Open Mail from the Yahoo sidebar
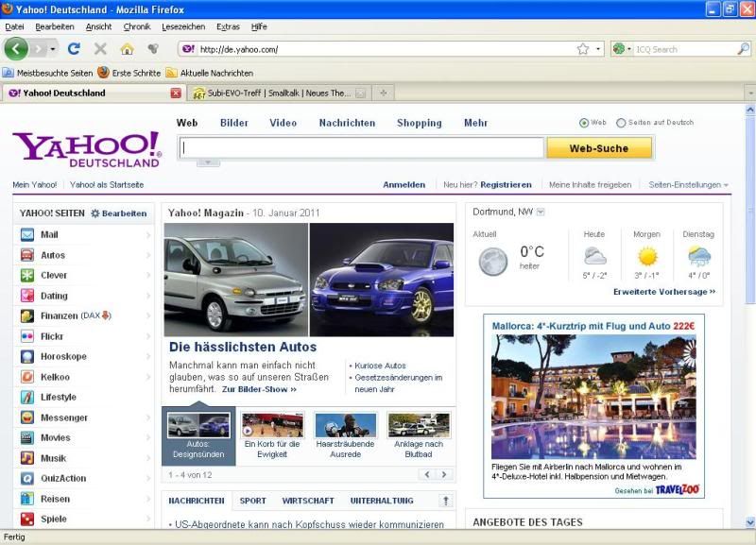This screenshot has width=756, height=545. (x=49, y=234)
